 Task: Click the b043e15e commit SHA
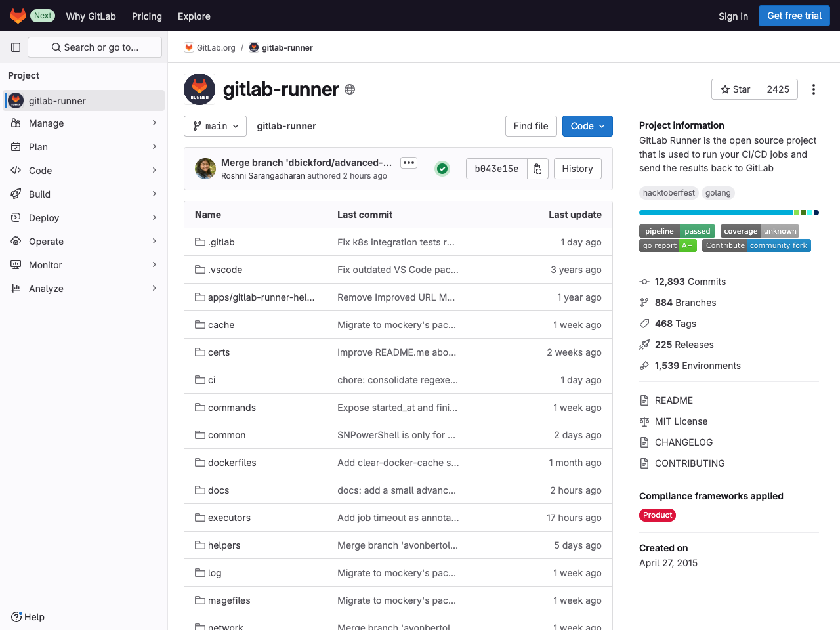497,169
